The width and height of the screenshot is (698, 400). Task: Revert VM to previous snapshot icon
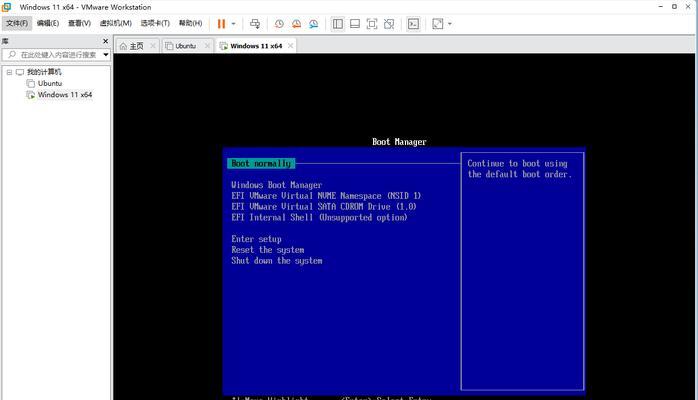(x=296, y=24)
